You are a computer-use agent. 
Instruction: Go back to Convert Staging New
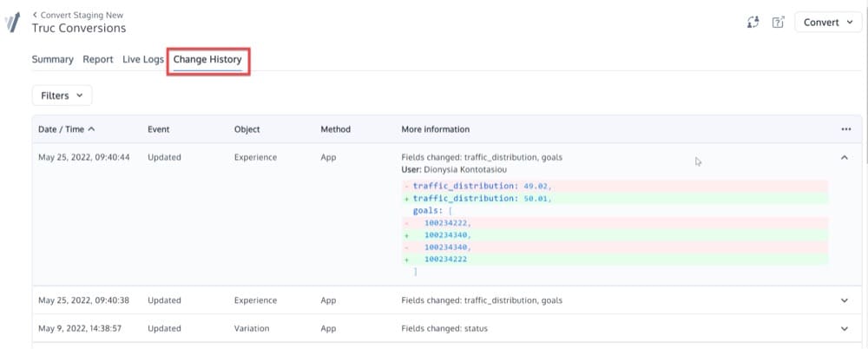coord(78,15)
